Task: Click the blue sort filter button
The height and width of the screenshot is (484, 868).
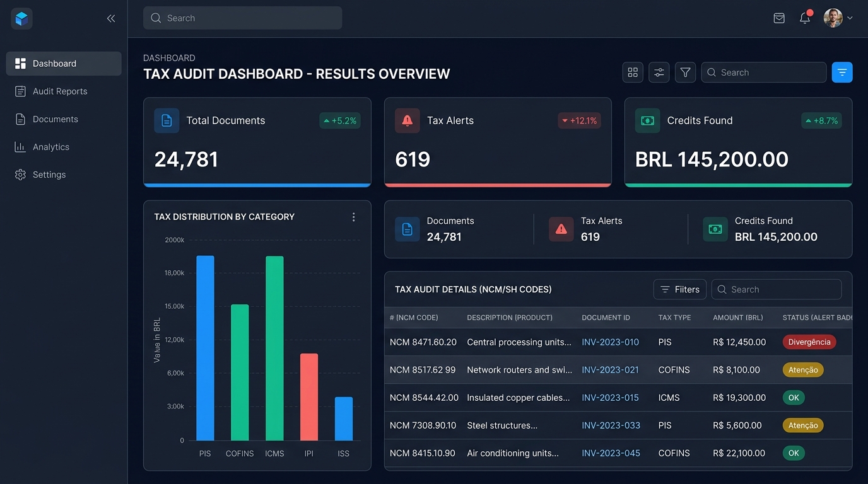Action: pyautogui.click(x=842, y=72)
